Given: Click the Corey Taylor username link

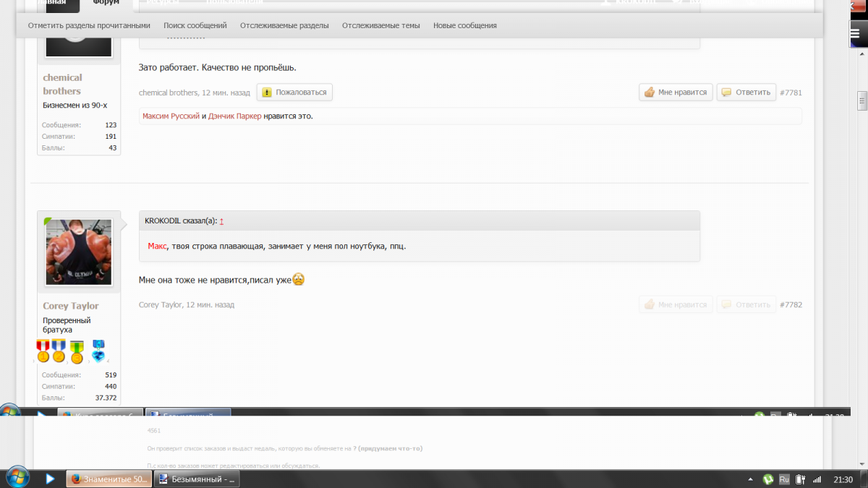Looking at the screenshot, I should point(70,306).
